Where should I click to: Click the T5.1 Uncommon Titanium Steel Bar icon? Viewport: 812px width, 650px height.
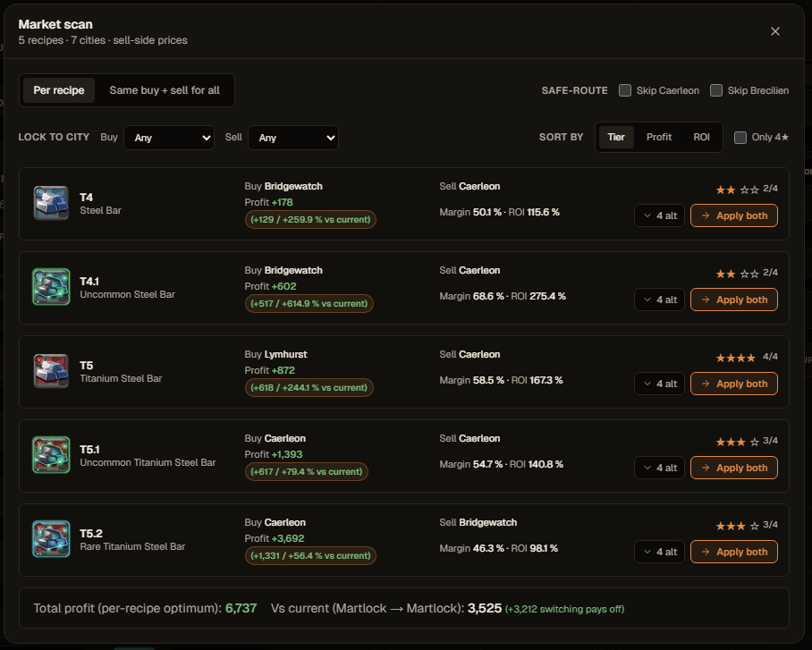(51, 455)
